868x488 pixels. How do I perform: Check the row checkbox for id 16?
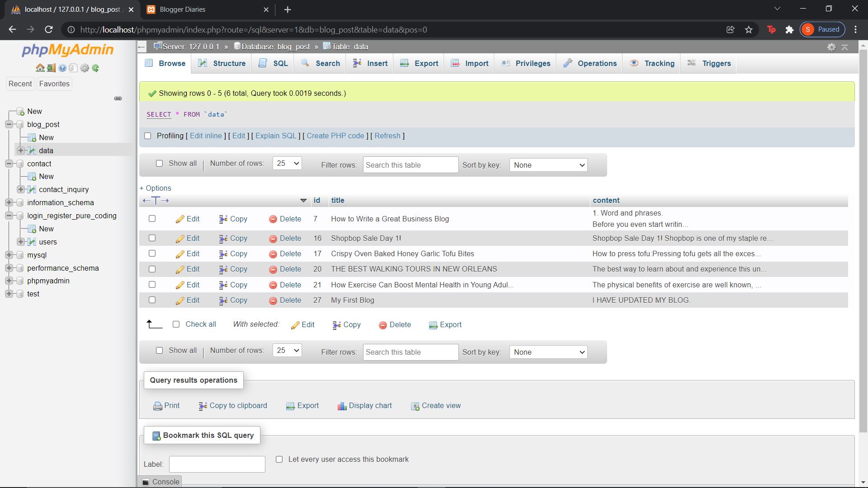pos(152,238)
